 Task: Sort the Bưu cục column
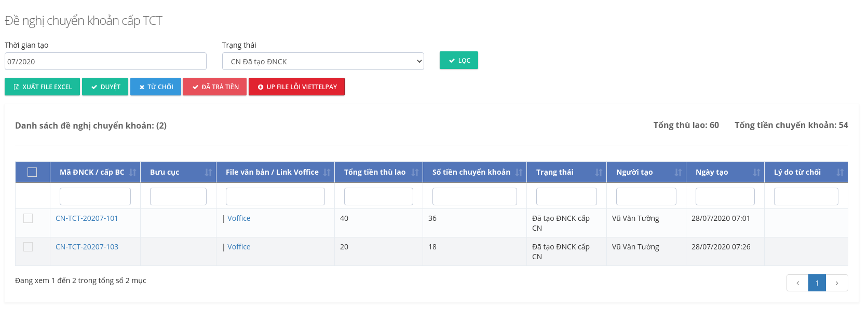(x=208, y=173)
